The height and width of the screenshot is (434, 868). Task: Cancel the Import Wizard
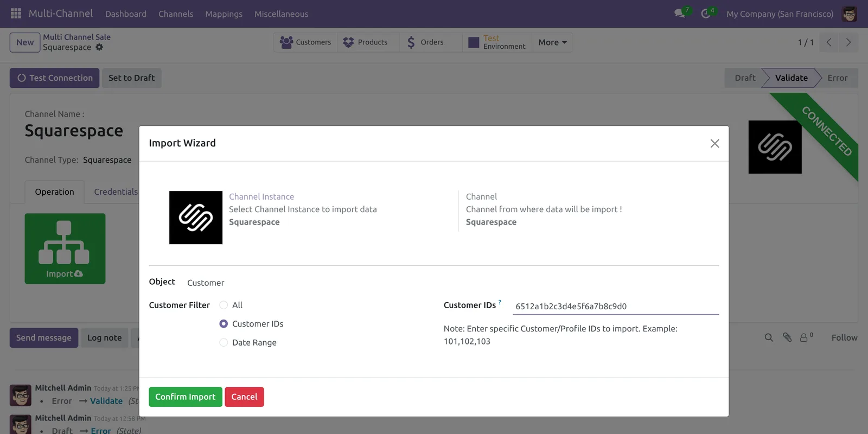click(244, 397)
